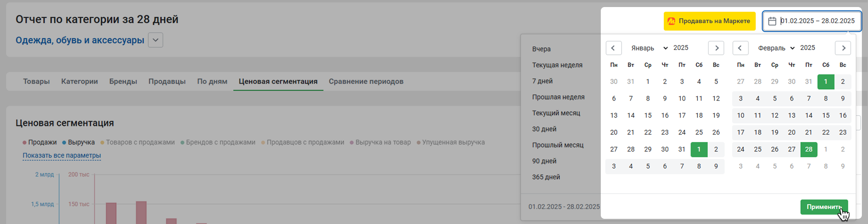Open the Январь month dropdown
The image size is (868, 224).
(650, 48)
